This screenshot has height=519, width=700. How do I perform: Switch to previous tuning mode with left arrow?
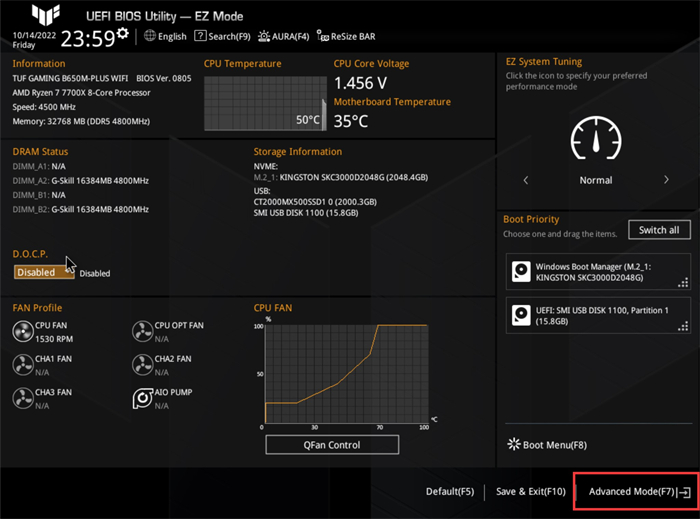click(x=526, y=180)
